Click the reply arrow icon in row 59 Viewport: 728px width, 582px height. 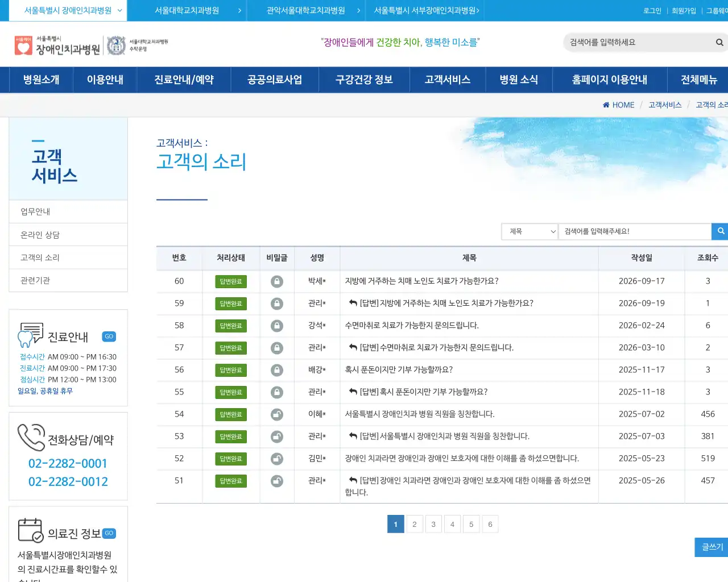(353, 303)
